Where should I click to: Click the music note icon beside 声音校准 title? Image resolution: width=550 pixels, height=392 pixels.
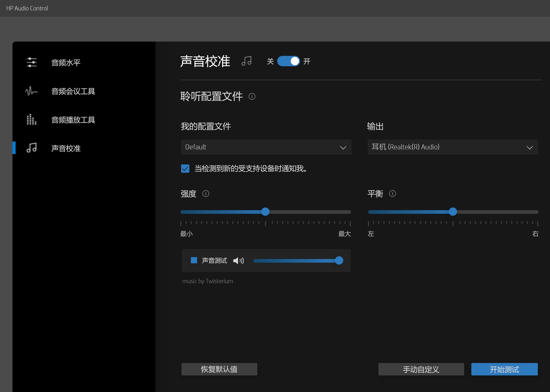[x=246, y=61]
